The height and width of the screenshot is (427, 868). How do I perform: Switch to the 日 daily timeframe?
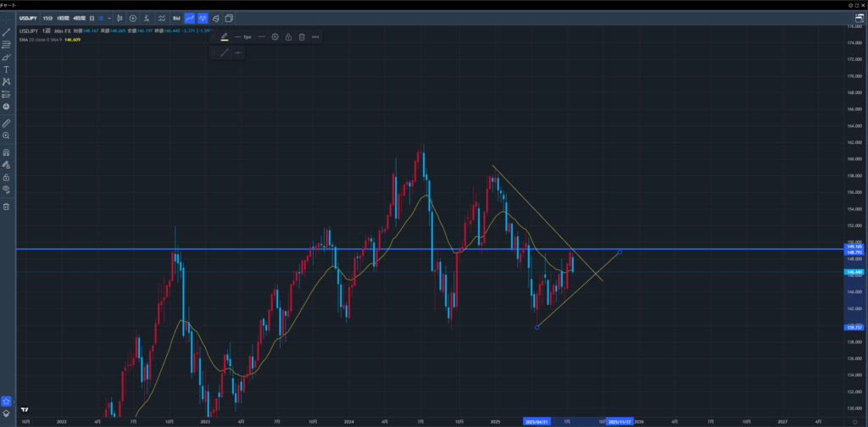click(x=92, y=19)
